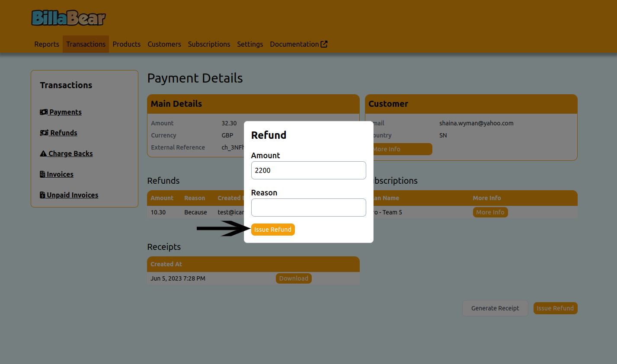Click the empty Reason input field
This screenshot has height=364, width=617.
pyautogui.click(x=309, y=208)
